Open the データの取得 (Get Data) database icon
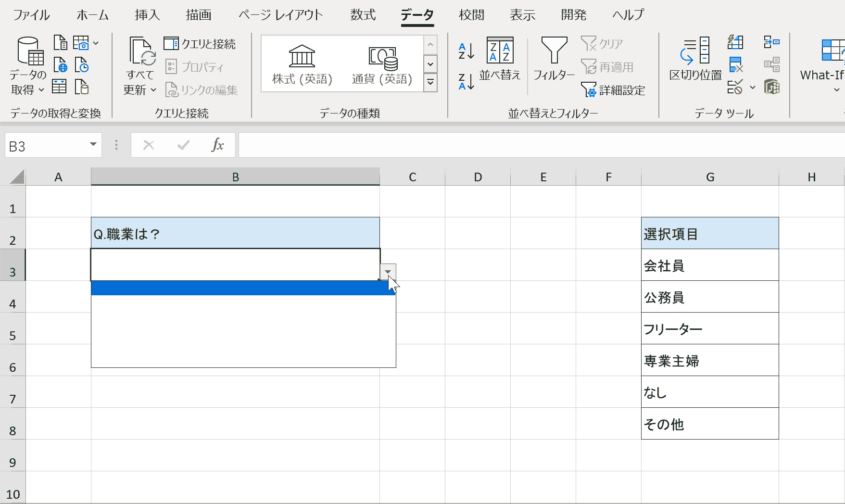 [30, 51]
